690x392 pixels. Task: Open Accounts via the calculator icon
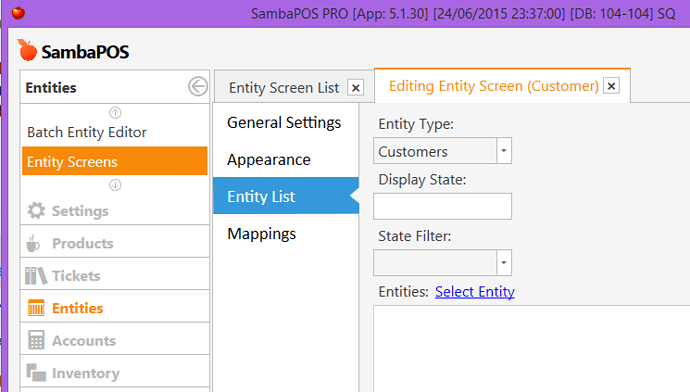[x=36, y=341]
